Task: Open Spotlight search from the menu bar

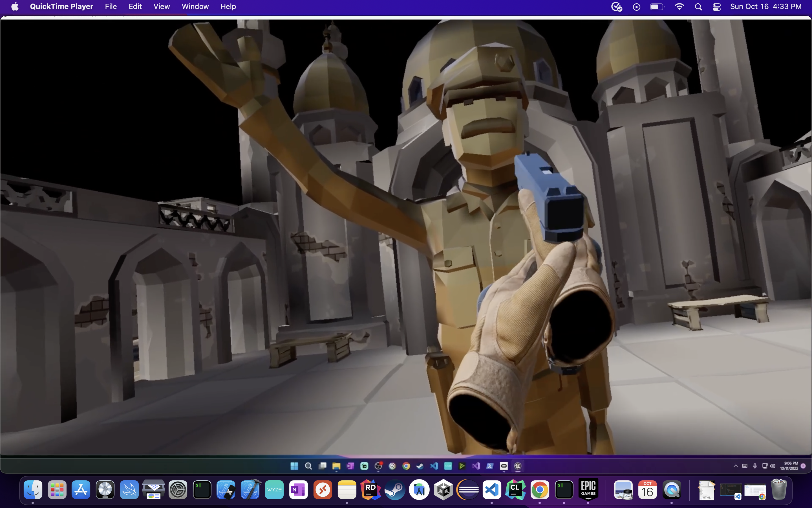Action: [x=698, y=7]
